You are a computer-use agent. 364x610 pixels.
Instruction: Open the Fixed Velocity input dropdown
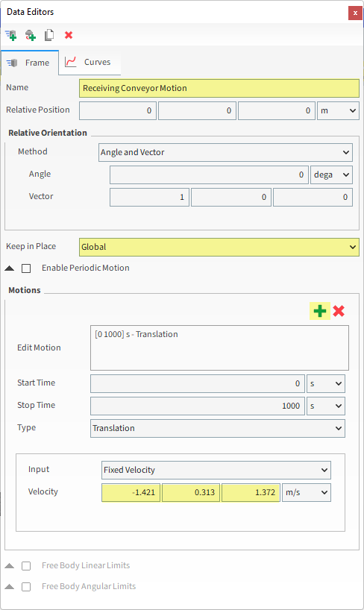[216, 470]
